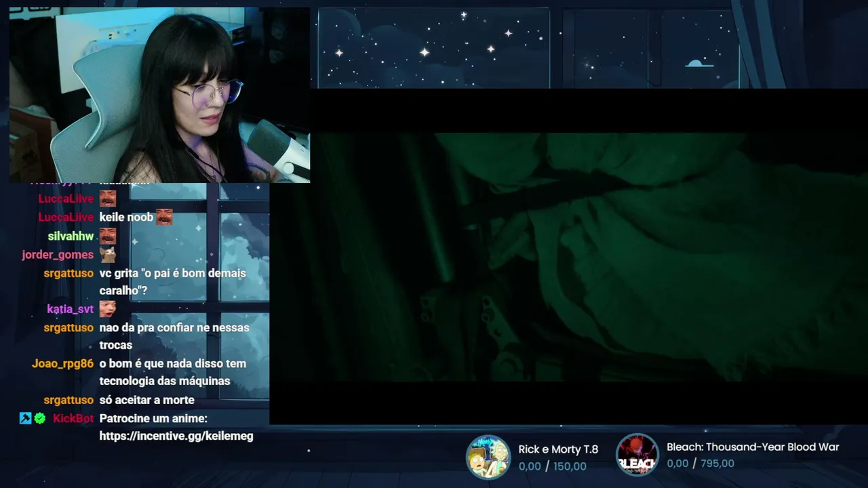Click the emote after 'keile noob'
Screen dimensions: 868x488
(x=164, y=217)
